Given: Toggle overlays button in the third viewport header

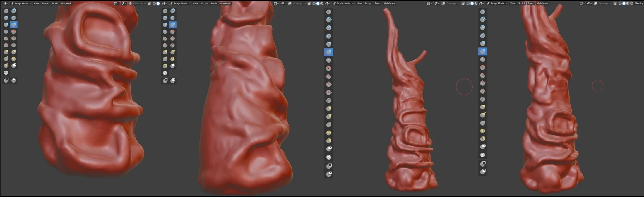Looking at the screenshot, I should 443,4.
